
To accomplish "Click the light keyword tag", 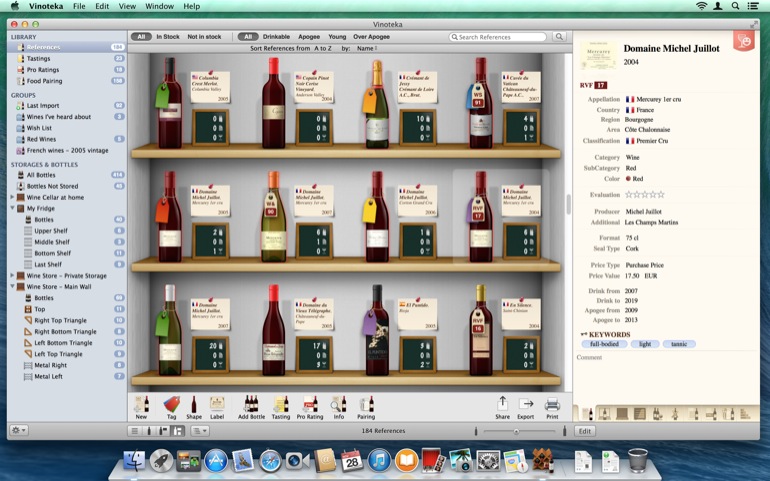I will (x=645, y=344).
